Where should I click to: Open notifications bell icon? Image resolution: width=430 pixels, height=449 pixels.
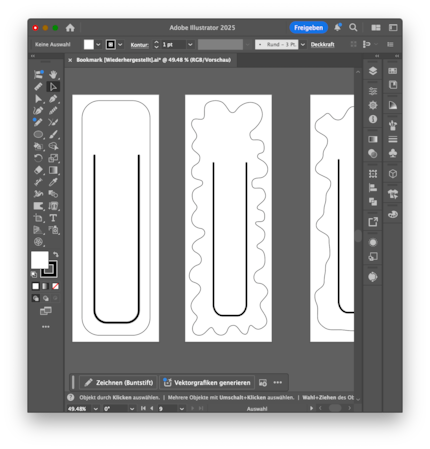pyautogui.click(x=337, y=27)
